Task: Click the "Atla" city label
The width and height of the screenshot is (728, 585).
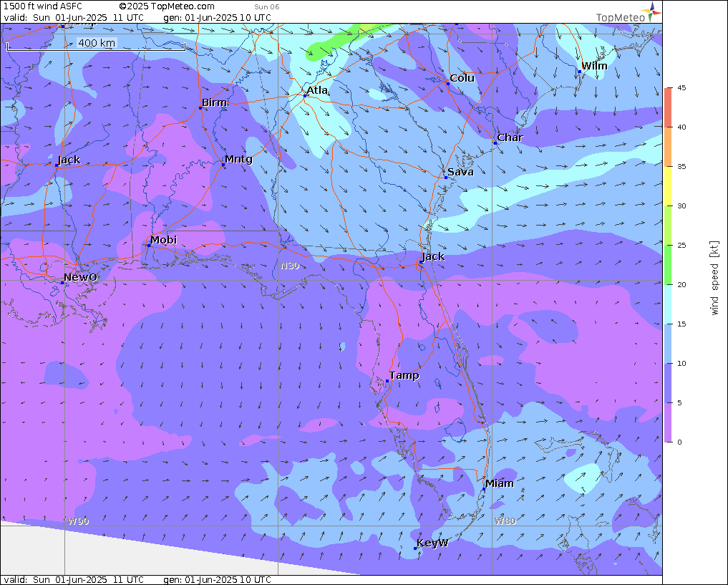Action: (317, 90)
